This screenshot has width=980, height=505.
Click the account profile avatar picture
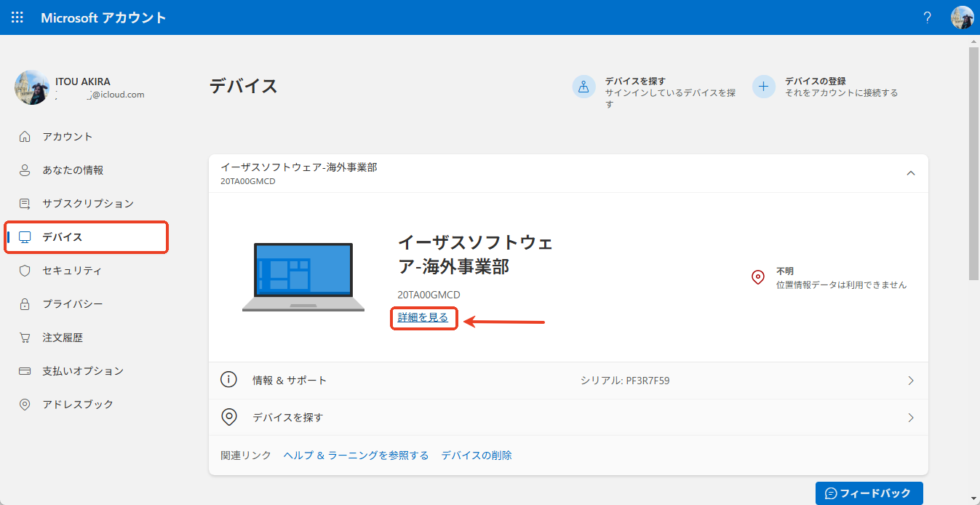[962, 17]
